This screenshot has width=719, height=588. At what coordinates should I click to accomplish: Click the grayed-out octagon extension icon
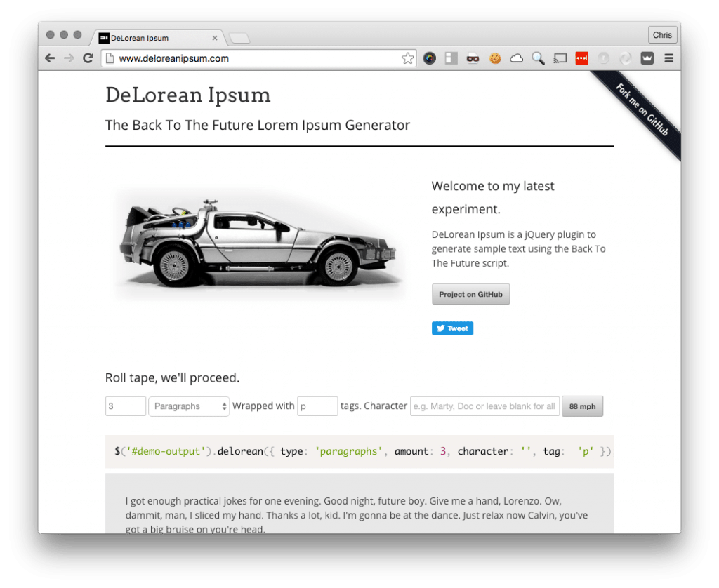603,58
